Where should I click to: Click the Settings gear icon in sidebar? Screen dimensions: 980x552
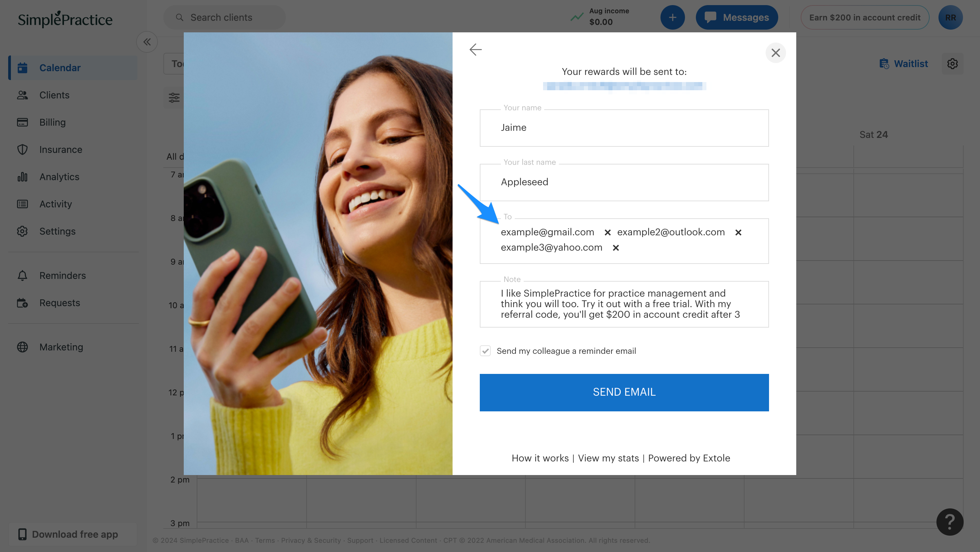pos(22,232)
